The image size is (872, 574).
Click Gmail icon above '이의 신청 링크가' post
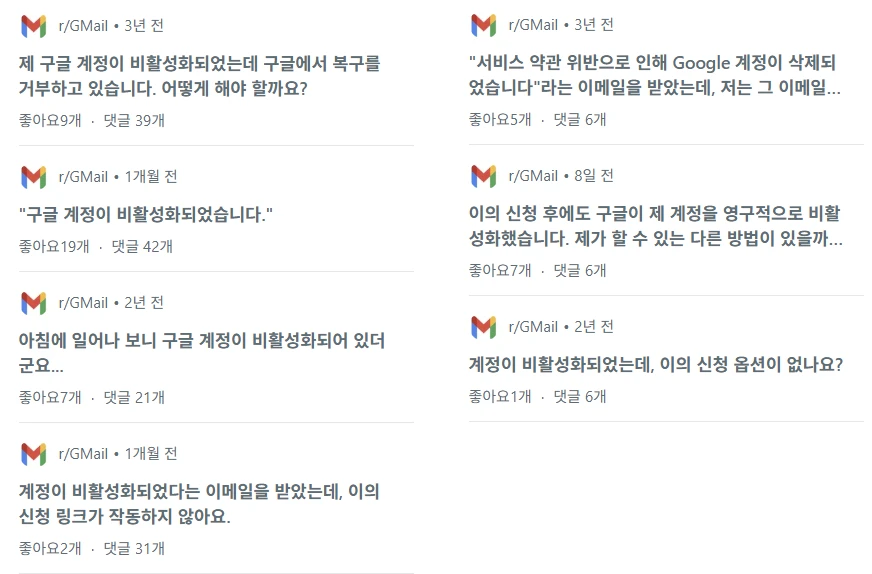[33, 454]
